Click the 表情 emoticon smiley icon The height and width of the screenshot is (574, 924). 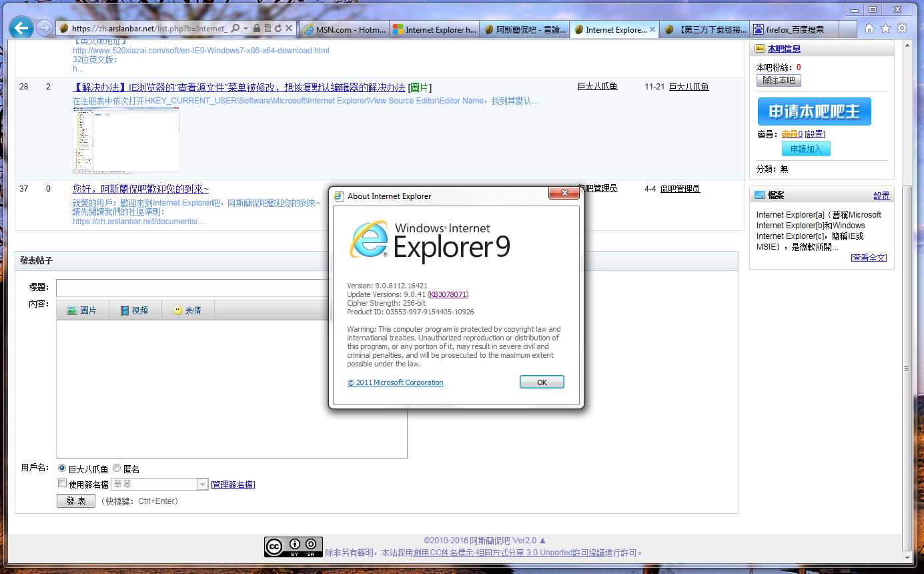click(177, 310)
